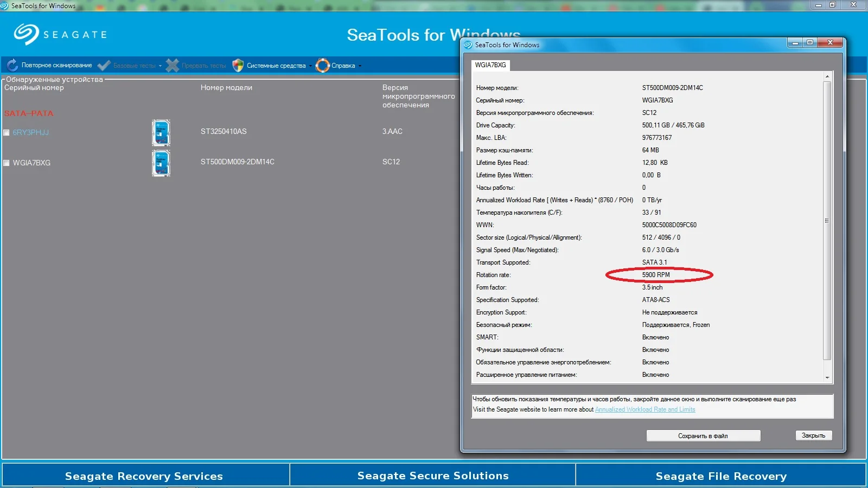Click the specification value ATA8-ACS

tap(656, 300)
